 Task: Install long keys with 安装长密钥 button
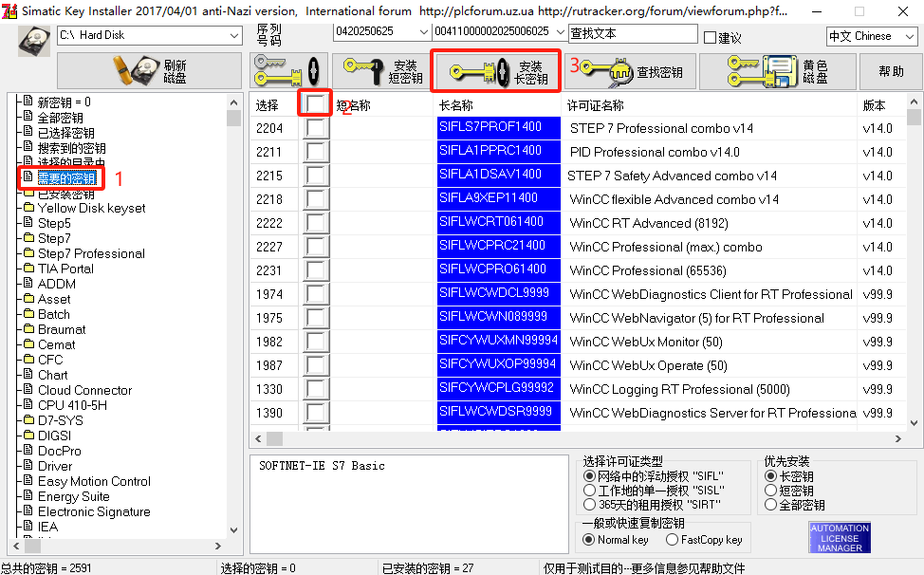click(496, 71)
